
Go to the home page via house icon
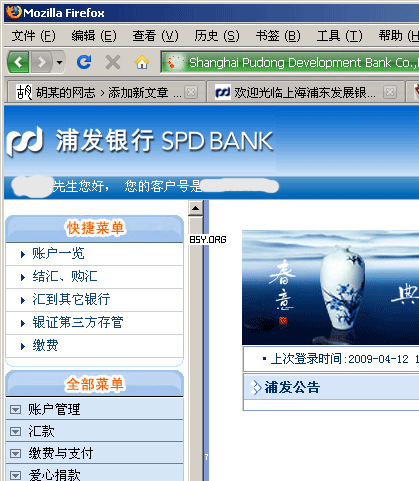[142, 62]
